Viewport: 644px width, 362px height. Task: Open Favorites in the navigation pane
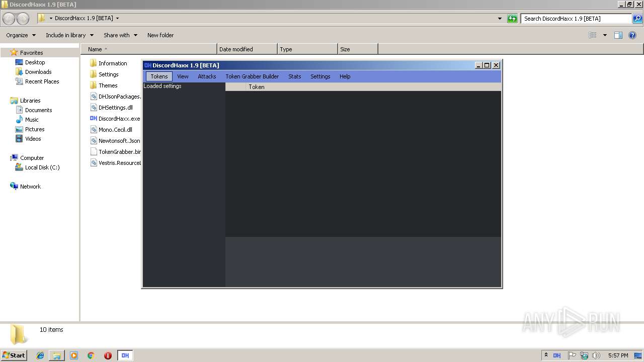[31, 53]
